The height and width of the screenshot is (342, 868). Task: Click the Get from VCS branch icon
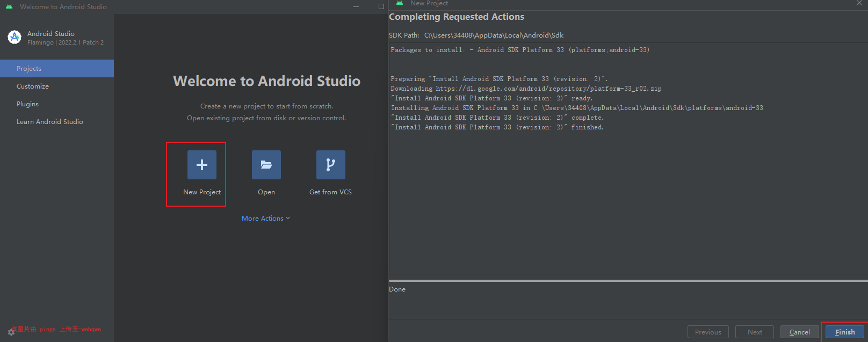click(331, 165)
